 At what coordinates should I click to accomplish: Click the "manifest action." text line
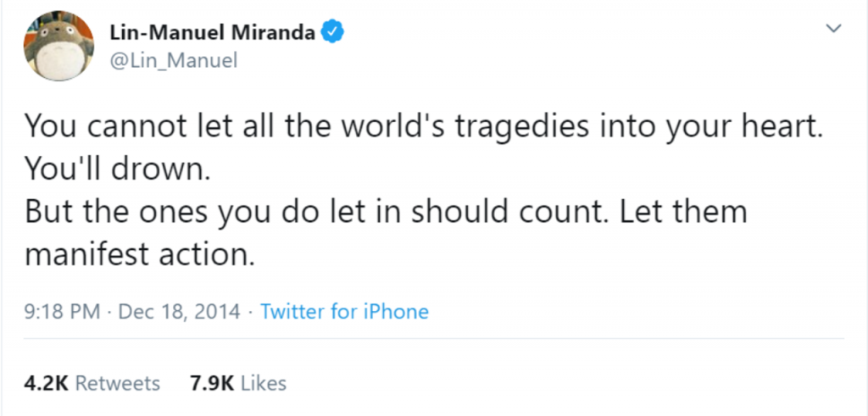(x=139, y=252)
